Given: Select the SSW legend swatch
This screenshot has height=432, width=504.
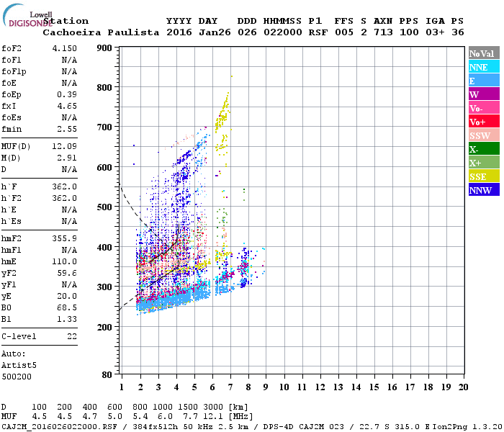Looking at the screenshot, I should pyautogui.click(x=484, y=135).
